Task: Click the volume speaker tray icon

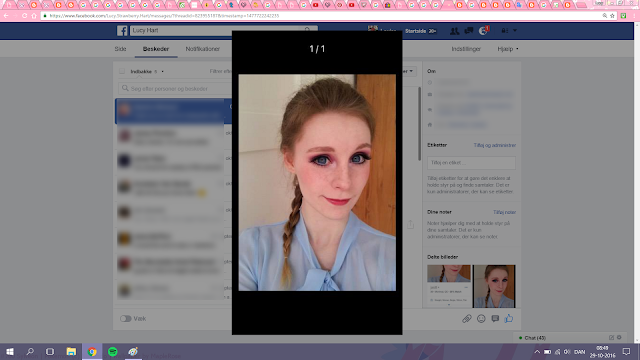Action: coord(567,352)
